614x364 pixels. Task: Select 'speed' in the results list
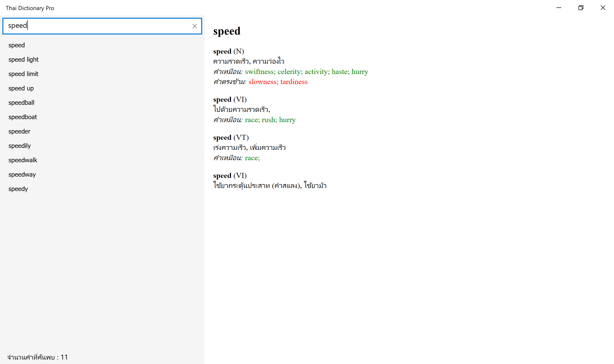tap(17, 45)
